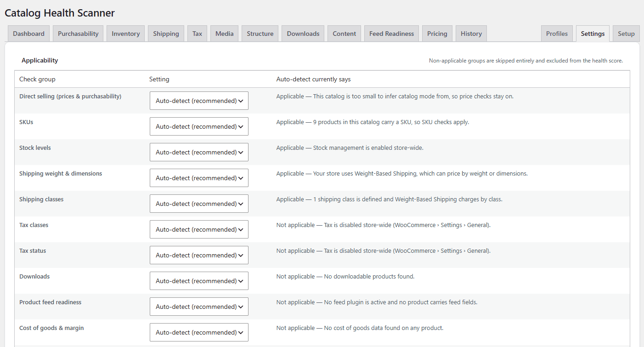The width and height of the screenshot is (644, 347).
Task: View the Content tab
Action: pyautogui.click(x=344, y=34)
